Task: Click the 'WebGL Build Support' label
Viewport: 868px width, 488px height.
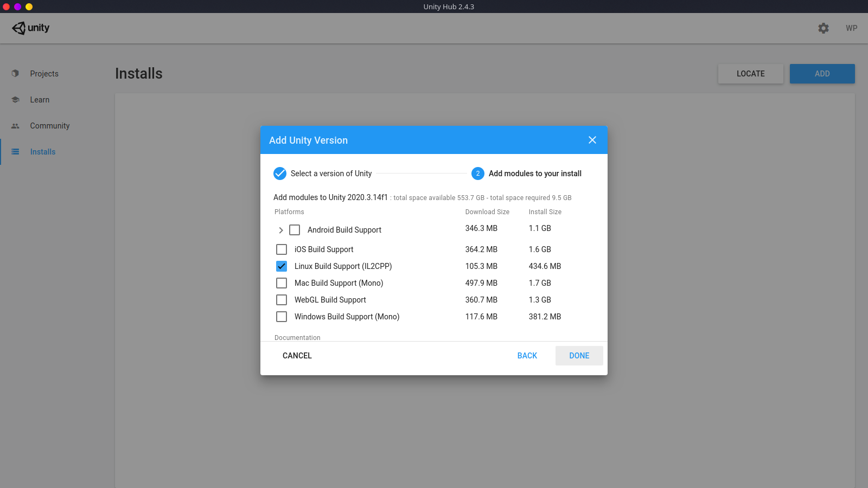Action: tap(330, 300)
